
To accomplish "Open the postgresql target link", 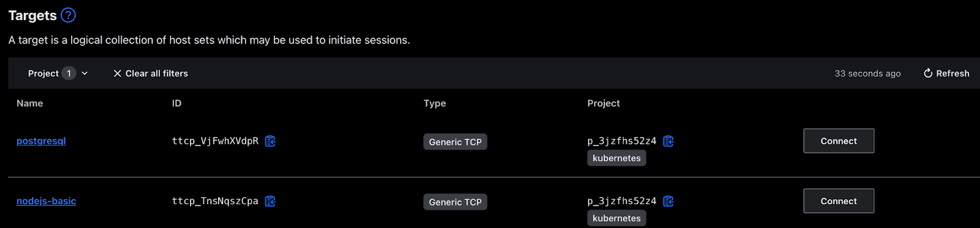I will (x=41, y=141).
